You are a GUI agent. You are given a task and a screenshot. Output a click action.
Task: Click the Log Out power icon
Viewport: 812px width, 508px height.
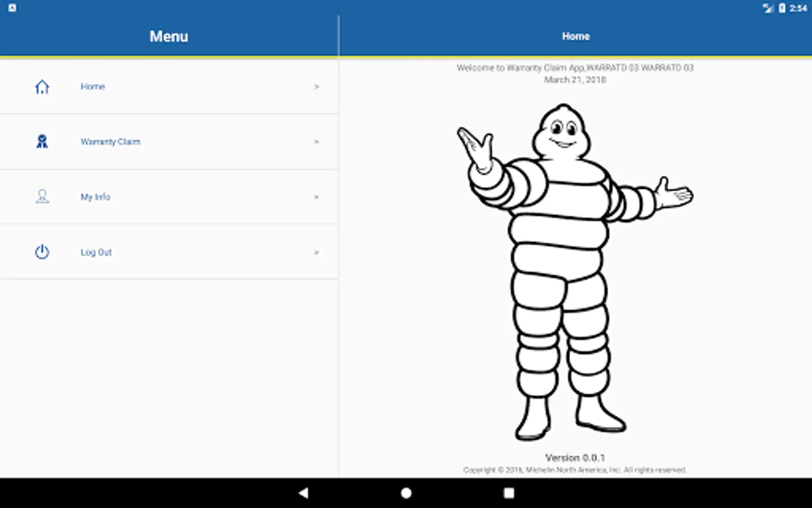coord(42,252)
